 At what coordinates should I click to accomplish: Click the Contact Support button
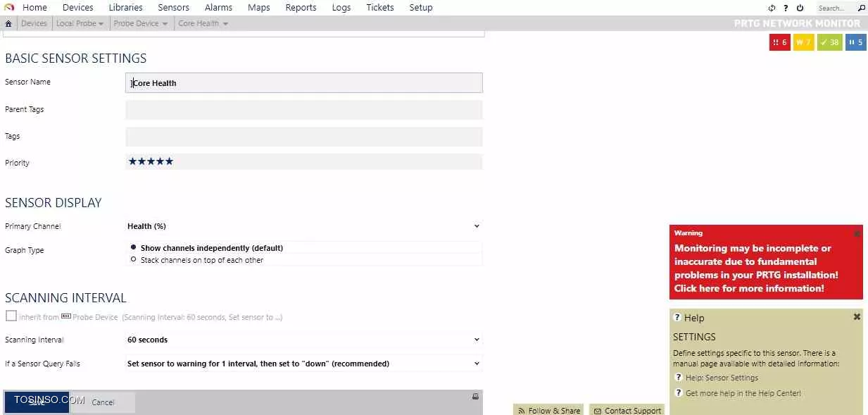[x=627, y=410]
